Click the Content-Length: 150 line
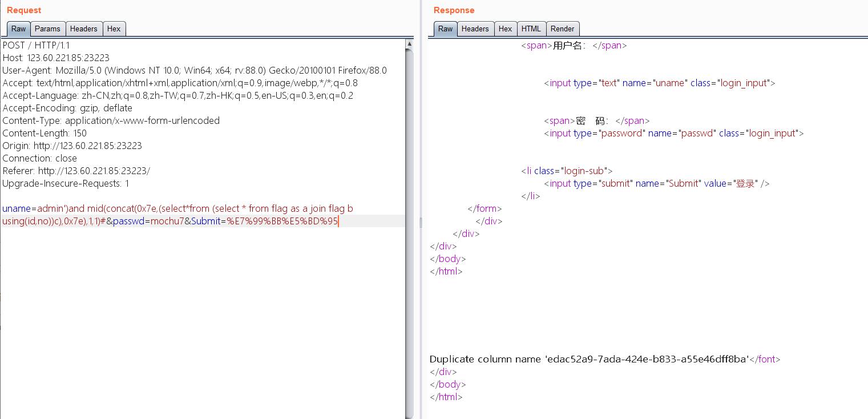The height and width of the screenshot is (419, 868). [x=45, y=133]
